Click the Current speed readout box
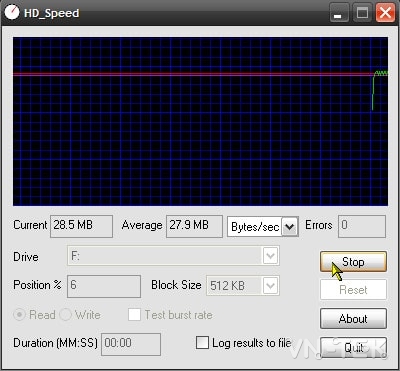 click(81, 226)
